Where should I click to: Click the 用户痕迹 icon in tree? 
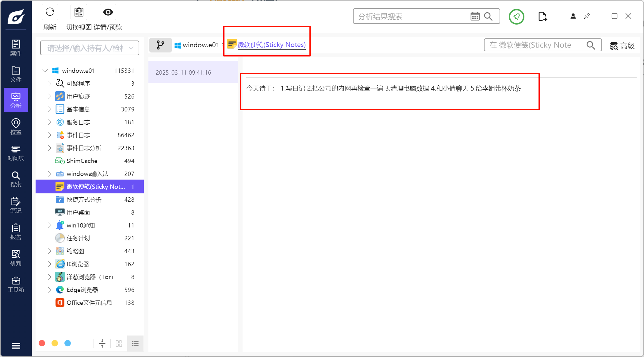click(60, 96)
